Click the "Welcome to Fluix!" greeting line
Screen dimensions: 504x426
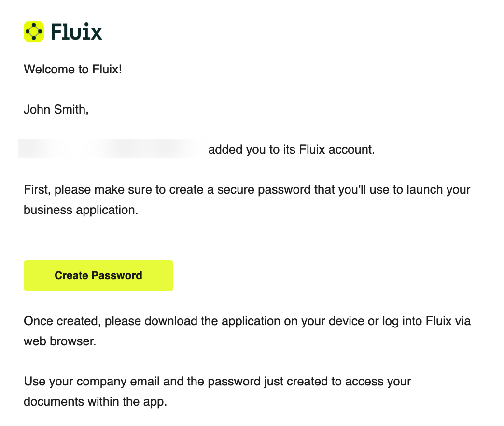coord(73,70)
